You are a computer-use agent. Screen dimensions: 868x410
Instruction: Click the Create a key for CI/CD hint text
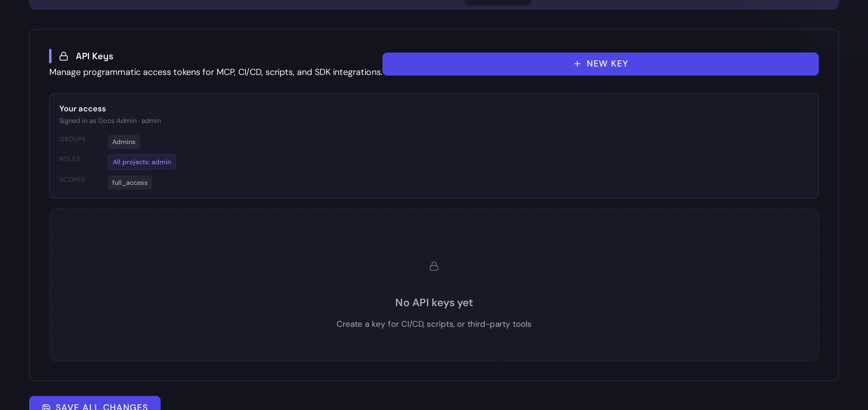coord(434,324)
